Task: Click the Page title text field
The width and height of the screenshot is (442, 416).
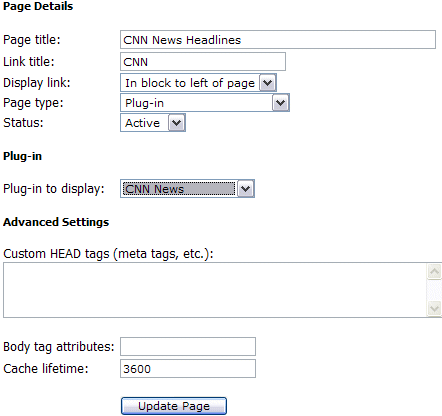Action: click(x=278, y=40)
